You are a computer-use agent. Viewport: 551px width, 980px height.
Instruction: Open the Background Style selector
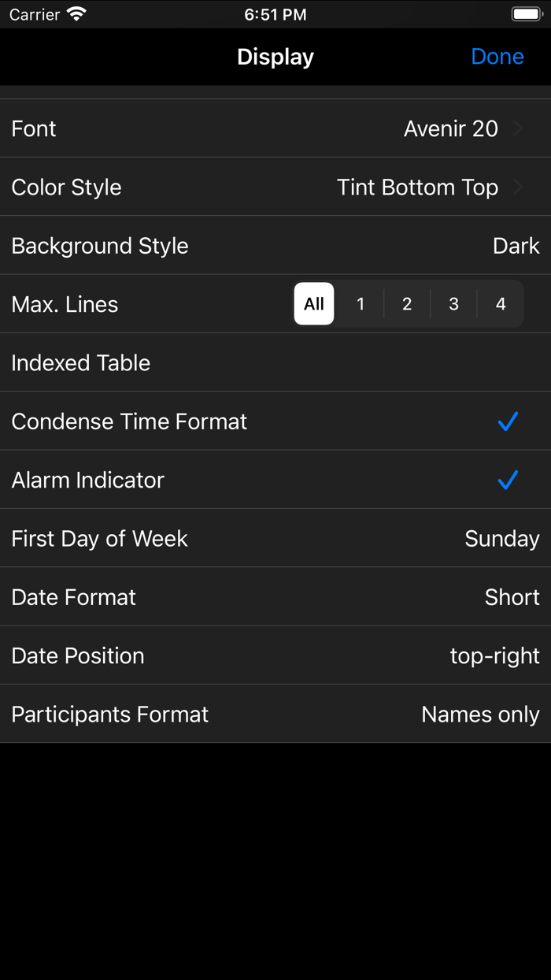coord(275,246)
